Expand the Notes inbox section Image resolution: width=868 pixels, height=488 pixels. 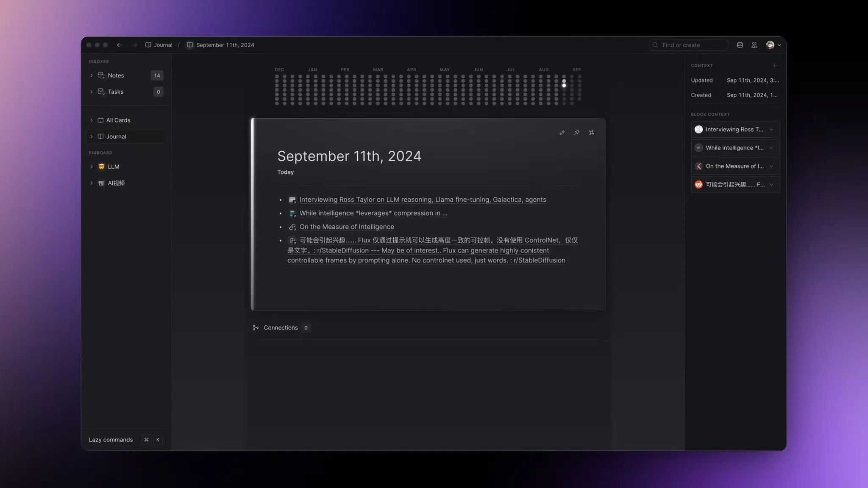pos(91,75)
